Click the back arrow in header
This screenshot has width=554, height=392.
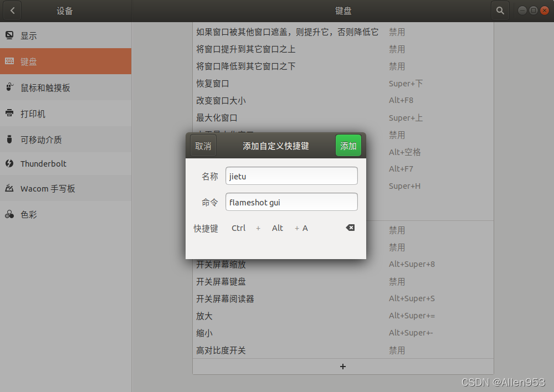12,11
